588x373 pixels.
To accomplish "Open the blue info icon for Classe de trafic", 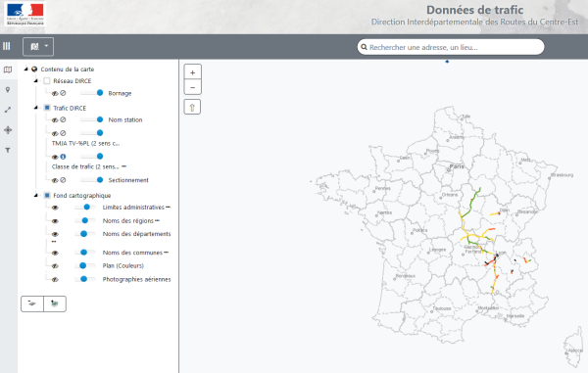I will (63, 157).
